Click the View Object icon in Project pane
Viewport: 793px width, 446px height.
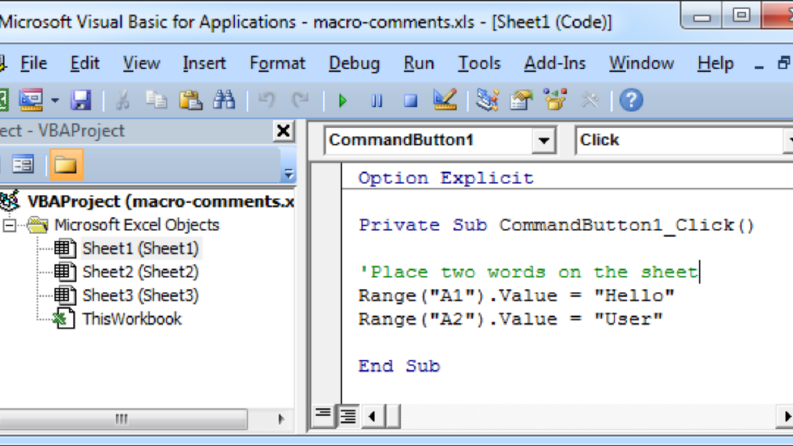[23, 165]
